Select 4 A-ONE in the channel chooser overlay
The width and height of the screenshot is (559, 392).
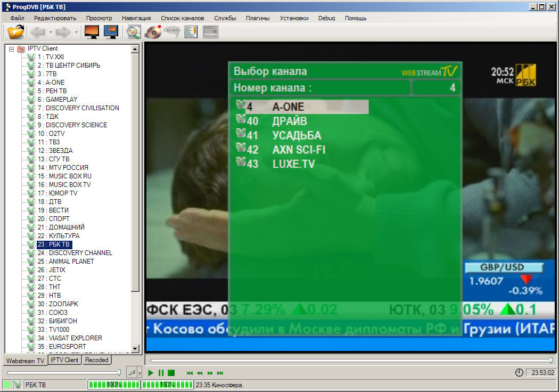click(302, 107)
